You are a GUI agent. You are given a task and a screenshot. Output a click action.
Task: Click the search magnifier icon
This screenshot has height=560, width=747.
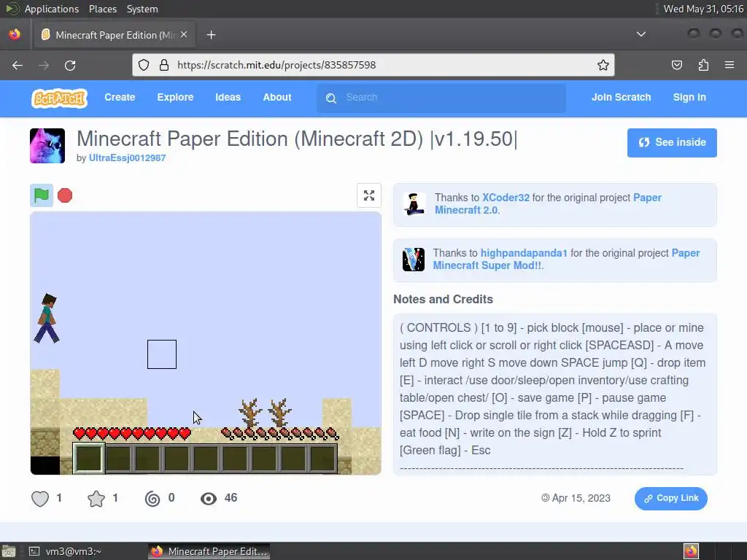coord(331,98)
